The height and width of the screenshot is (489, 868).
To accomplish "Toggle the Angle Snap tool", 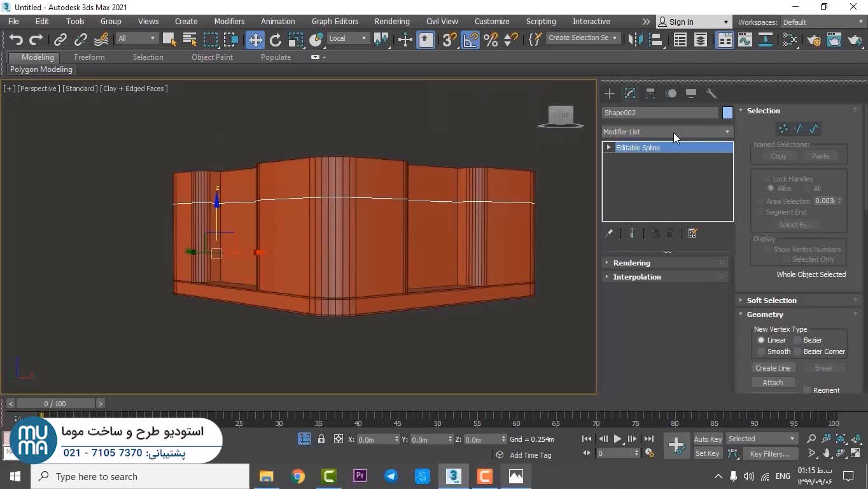I will tap(470, 40).
